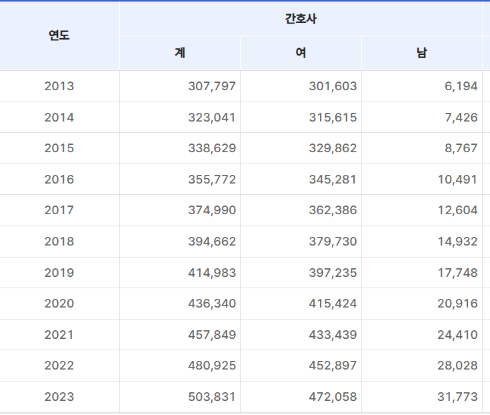Click the female value 345,281
This screenshot has height=415, width=490.
point(333,180)
